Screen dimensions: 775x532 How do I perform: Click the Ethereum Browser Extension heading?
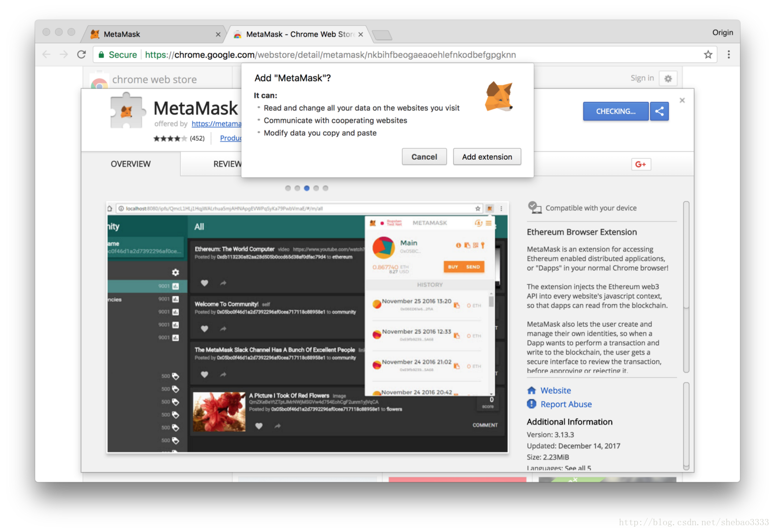pyautogui.click(x=582, y=232)
